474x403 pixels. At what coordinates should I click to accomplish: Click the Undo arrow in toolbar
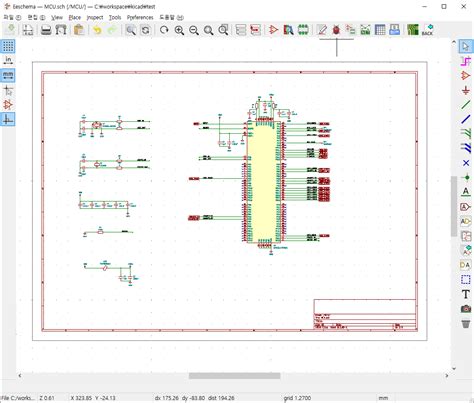97,30
